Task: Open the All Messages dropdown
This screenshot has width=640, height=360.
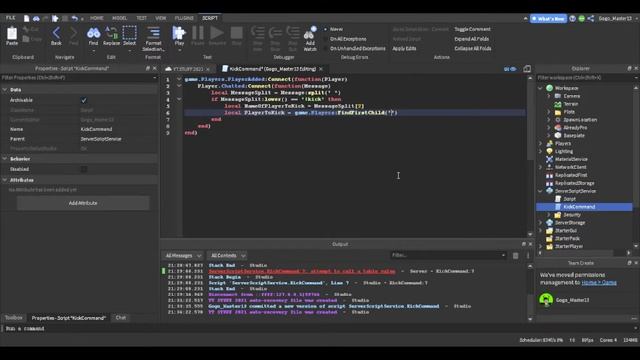Action: 183,256
